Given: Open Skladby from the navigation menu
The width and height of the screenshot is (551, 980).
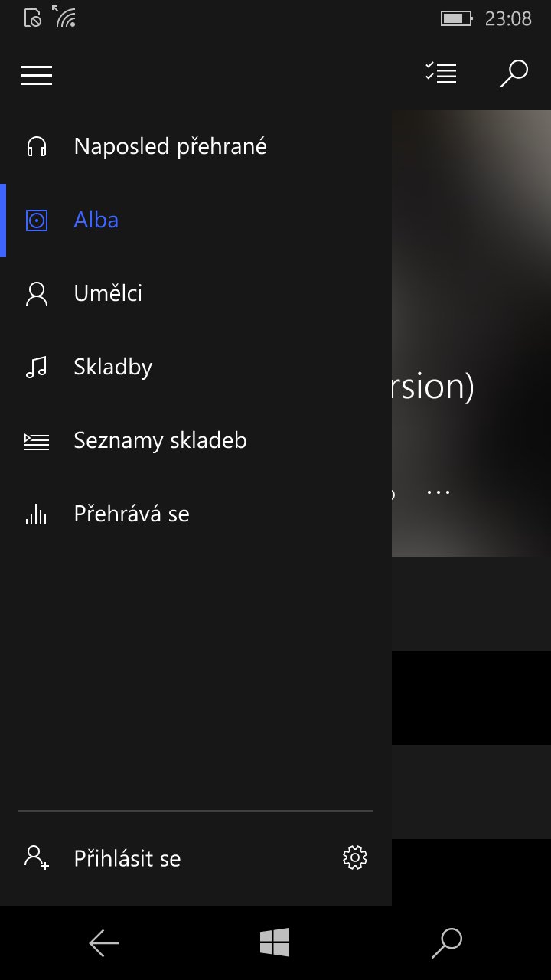Looking at the screenshot, I should click(x=113, y=367).
